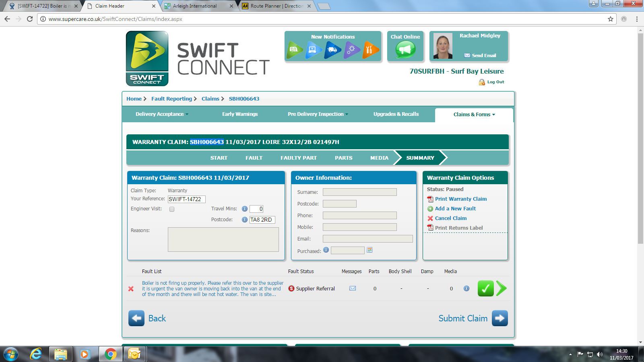The width and height of the screenshot is (644, 362).
Task: Open the fault messages envelope icon
Action: click(x=353, y=288)
